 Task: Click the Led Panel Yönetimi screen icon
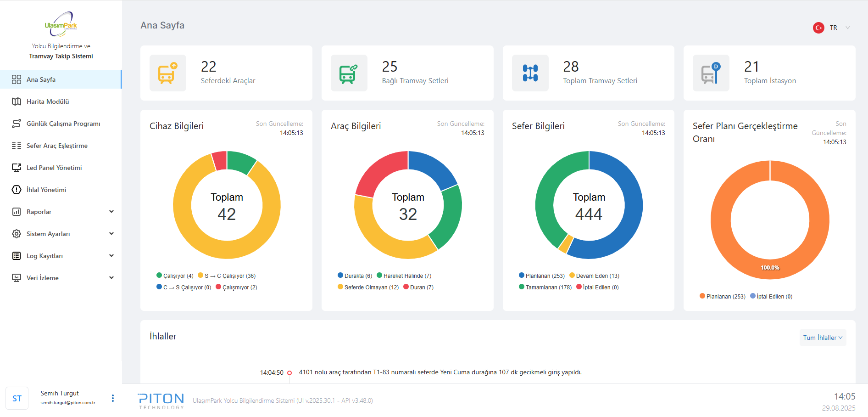click(17, 168)
